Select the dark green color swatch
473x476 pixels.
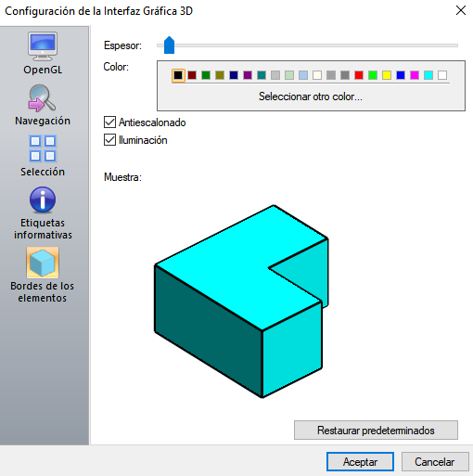click(x=206, y=75)
